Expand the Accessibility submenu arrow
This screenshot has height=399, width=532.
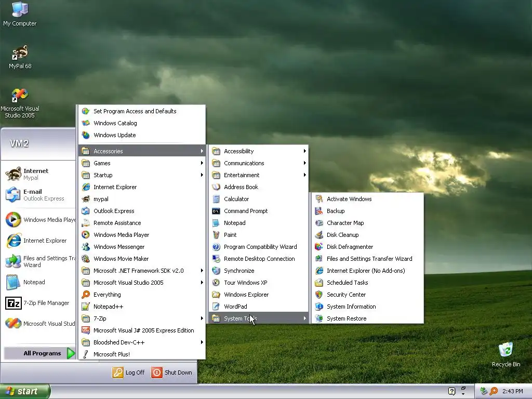(304, 151)
